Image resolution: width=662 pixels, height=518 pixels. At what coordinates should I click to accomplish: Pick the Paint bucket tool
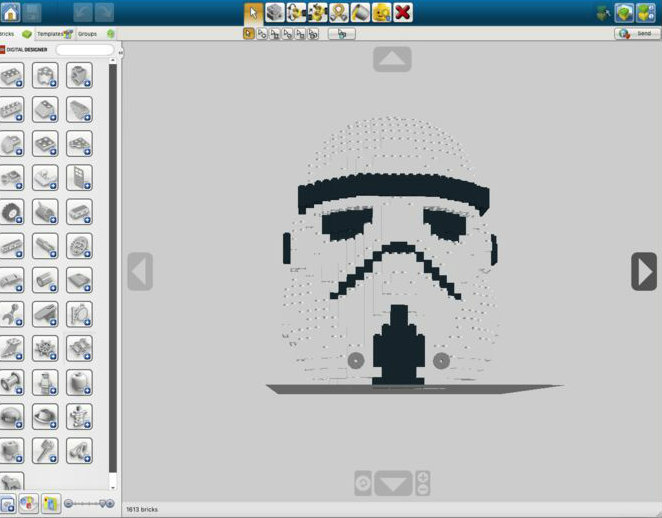pos(360,13)
